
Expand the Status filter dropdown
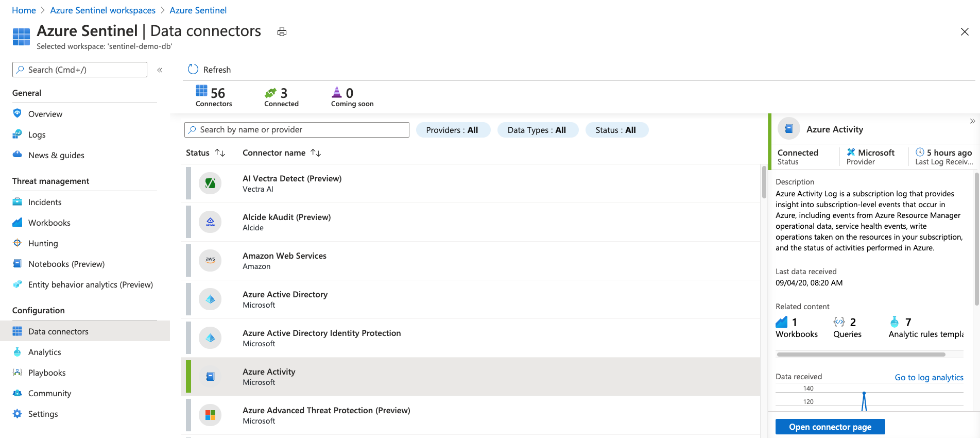(x=615, y=130)
